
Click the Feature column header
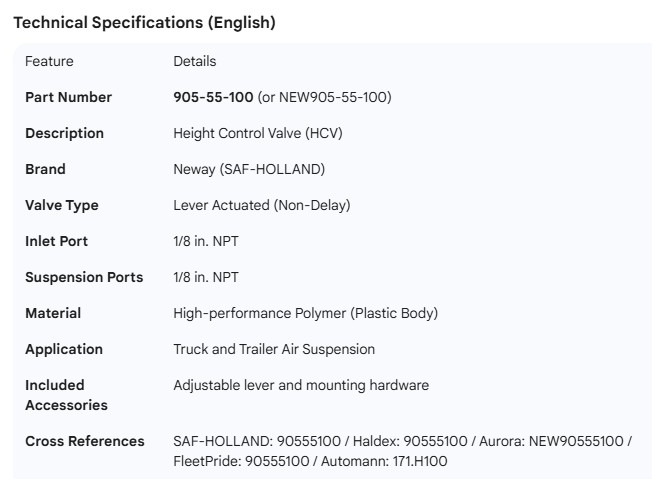click(x=49, y=61)
